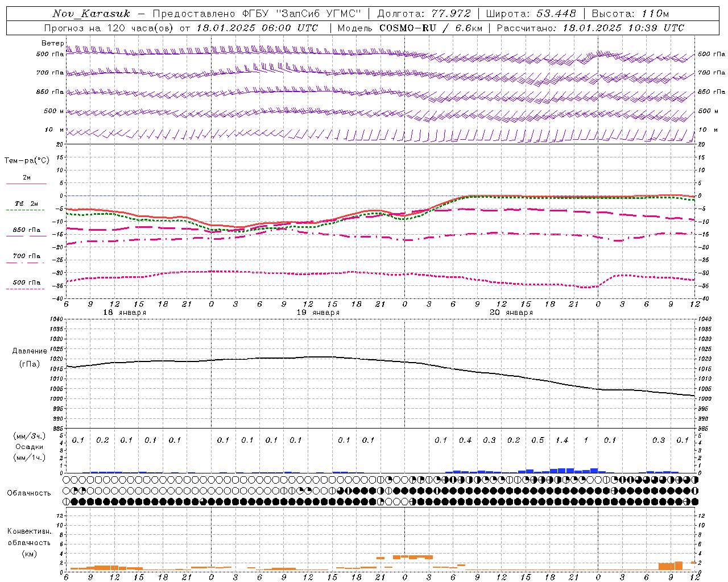The width and height of the screenshot is (728, 582).
Task: Click the (км) unit under convective cloudiness
Action: click(29, 554)
